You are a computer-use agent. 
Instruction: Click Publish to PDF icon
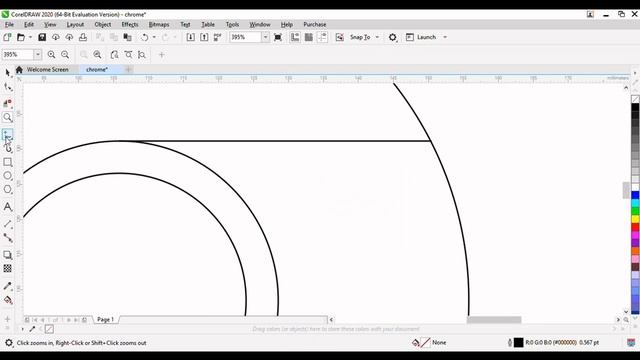pos(217,37)
